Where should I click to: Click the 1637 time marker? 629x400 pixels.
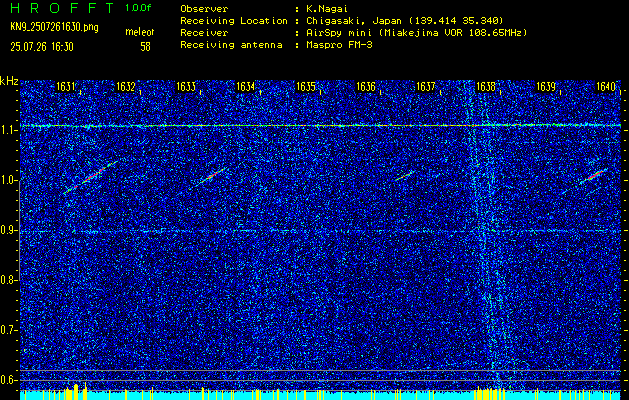pyautogui.click(x=426, y=87)
